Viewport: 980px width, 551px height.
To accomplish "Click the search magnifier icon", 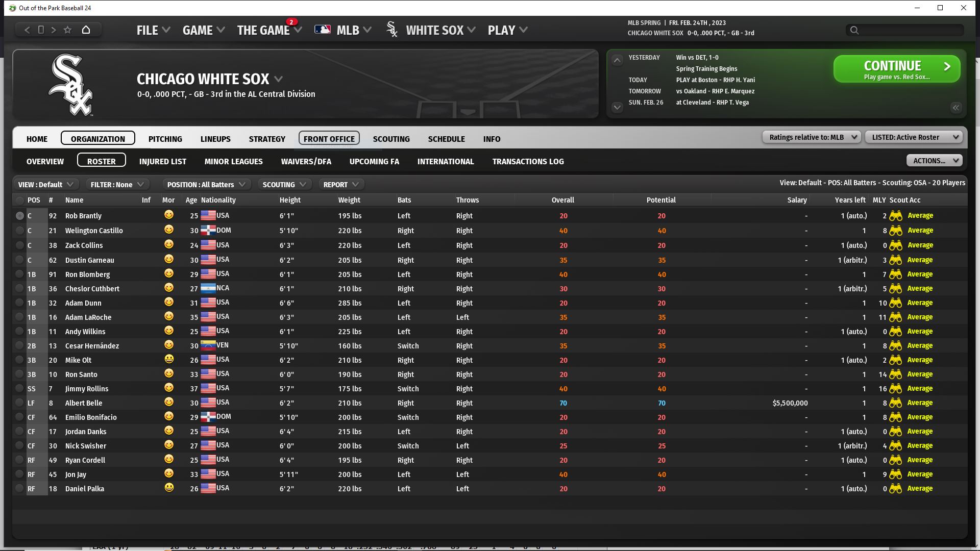I will (x=854, y=30).
